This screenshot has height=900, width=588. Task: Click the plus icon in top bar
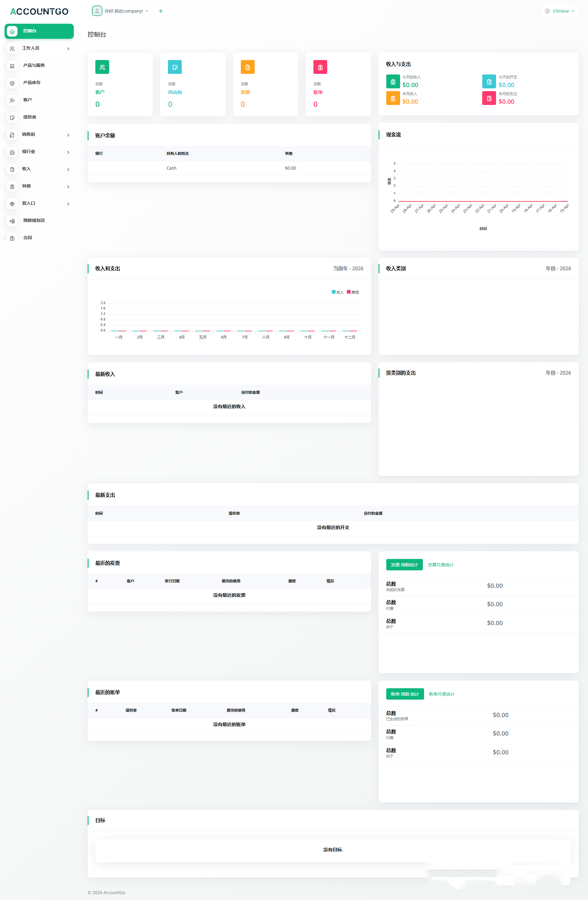161,11
